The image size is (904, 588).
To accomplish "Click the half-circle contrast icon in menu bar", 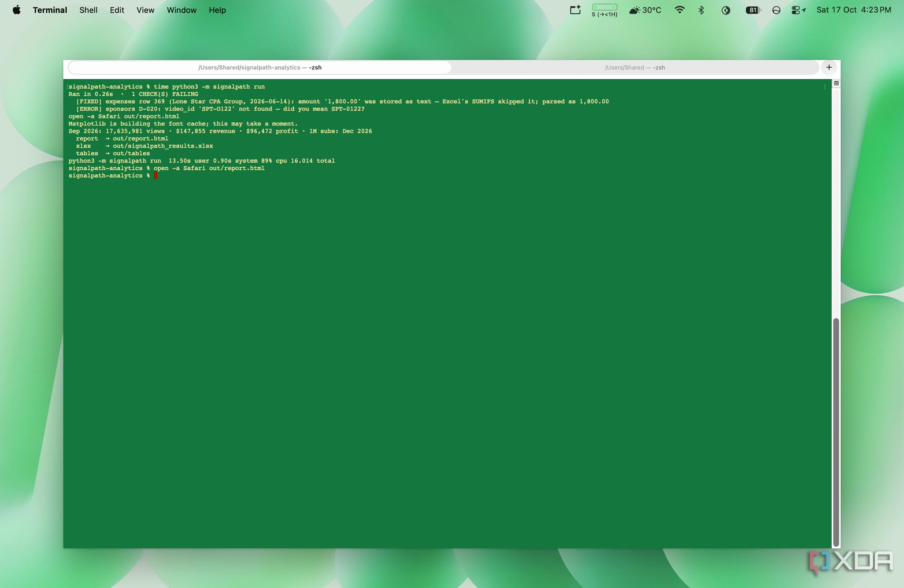I will coord(725,10).
